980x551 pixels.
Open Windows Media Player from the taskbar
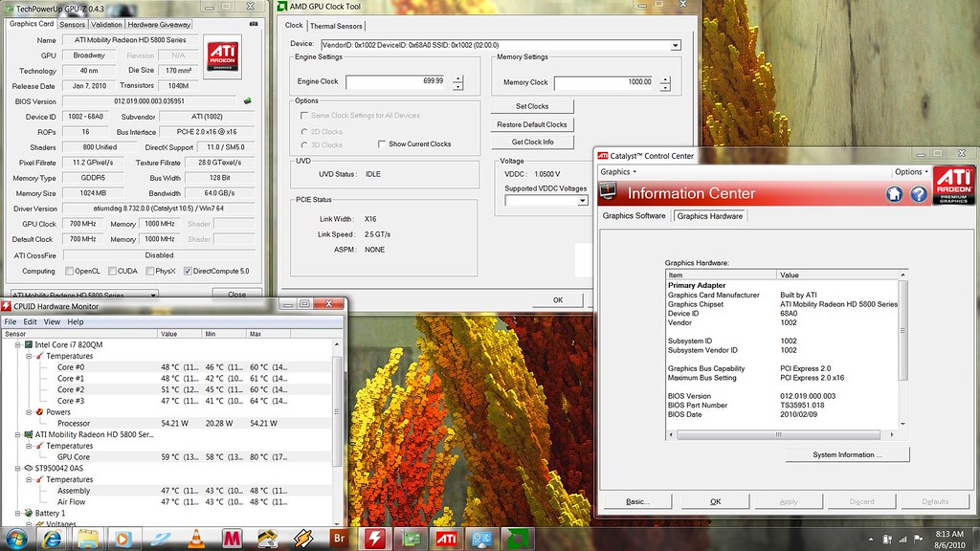[x=123, y=539]
